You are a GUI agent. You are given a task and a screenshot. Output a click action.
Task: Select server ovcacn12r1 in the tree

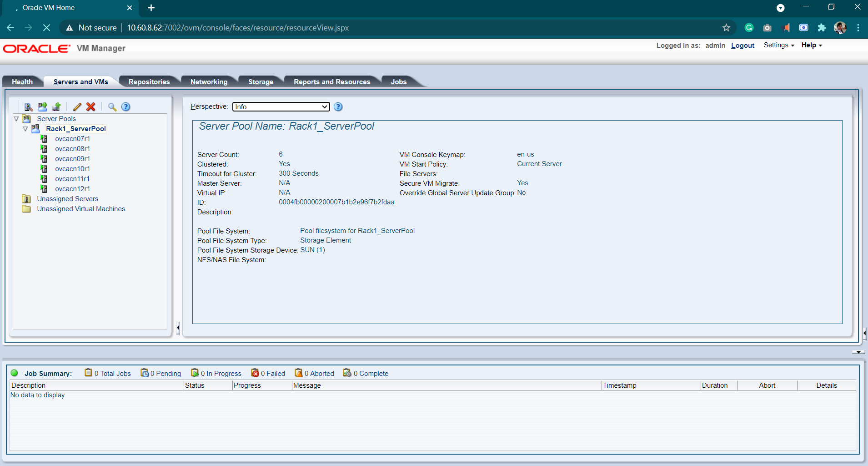coord(73,189)
